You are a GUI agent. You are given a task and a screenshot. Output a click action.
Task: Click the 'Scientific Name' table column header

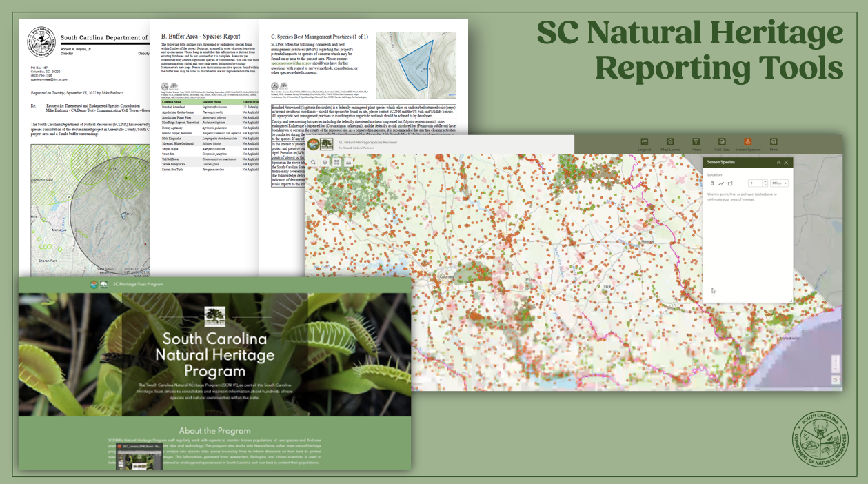tap(212, 102)
